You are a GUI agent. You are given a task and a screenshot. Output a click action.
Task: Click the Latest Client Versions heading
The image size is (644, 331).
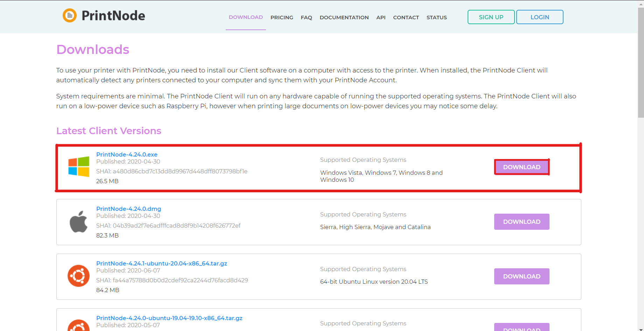tap(109, 131)
